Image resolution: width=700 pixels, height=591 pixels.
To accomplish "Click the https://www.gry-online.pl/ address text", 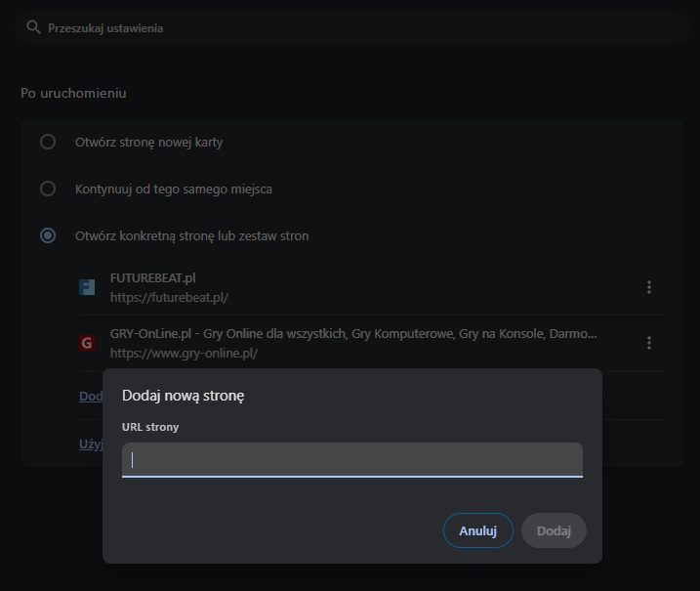I will [184, 353].
